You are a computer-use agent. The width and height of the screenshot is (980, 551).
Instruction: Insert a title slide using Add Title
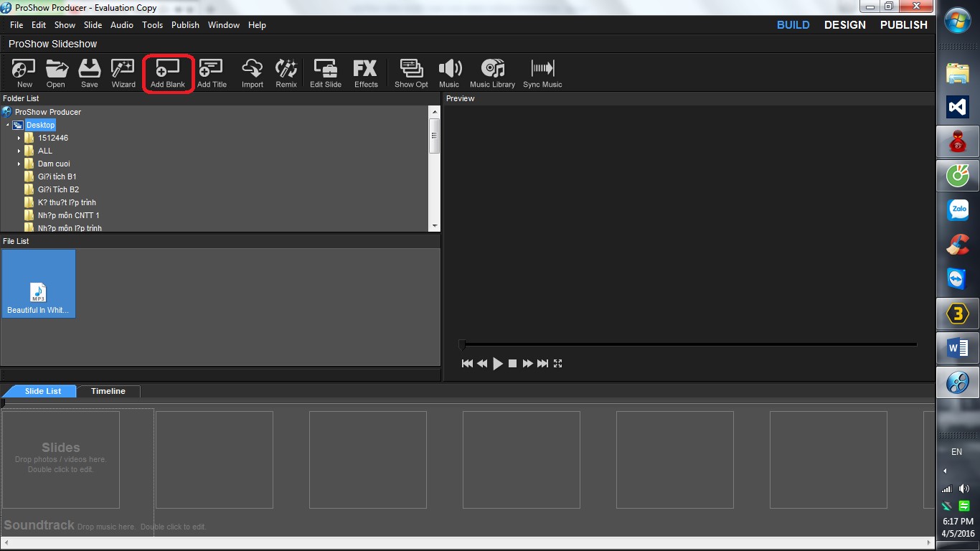pos(212,74)
